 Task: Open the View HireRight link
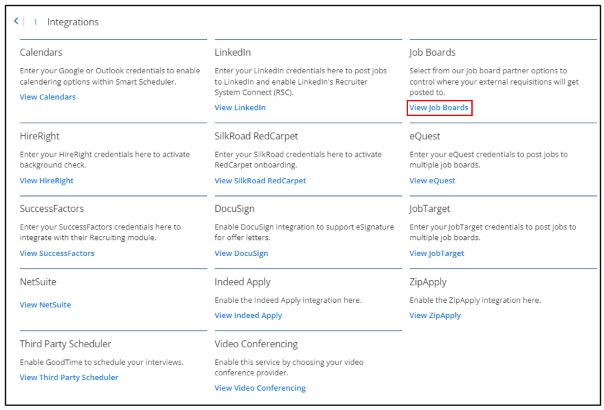tap(47, 181)
